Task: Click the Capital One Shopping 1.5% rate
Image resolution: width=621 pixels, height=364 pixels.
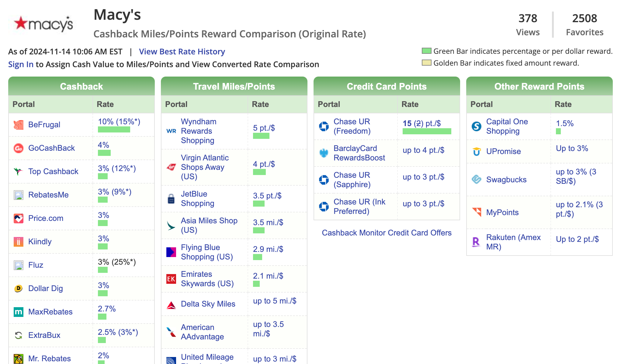Action: 565,124
